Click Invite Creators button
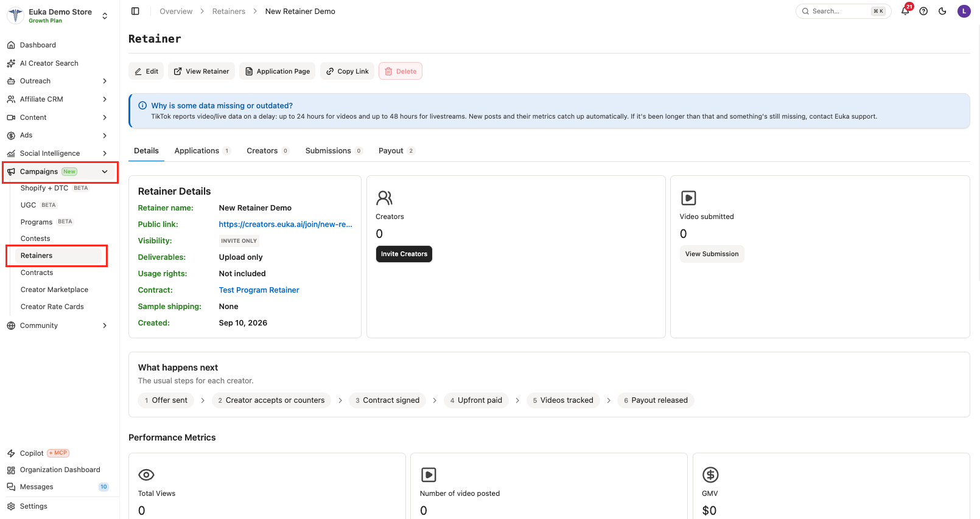This screenshot has height=519, width=980. pos(404,254)
